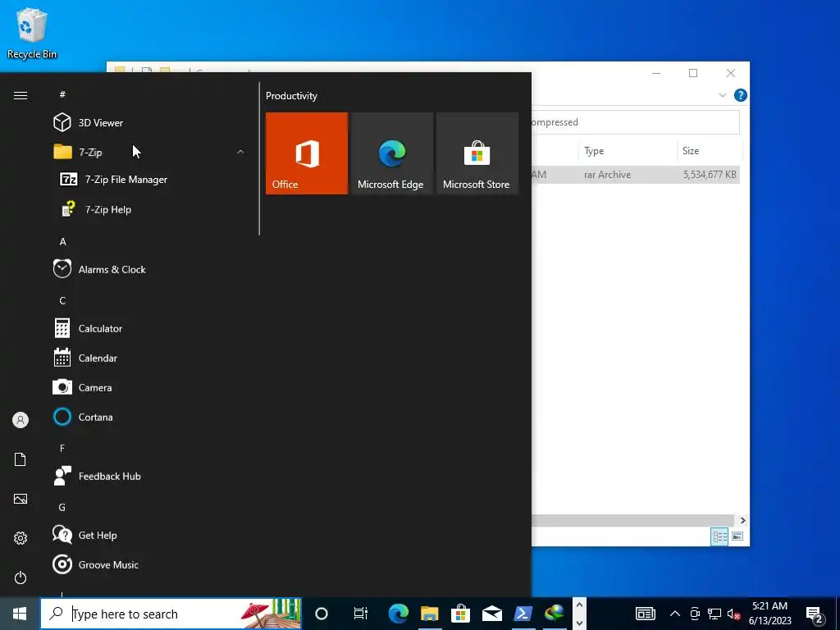Screen dimensions: 840x630
Task: Click the horizontal scrollbar right arrow
Action: tap(742, 520)
